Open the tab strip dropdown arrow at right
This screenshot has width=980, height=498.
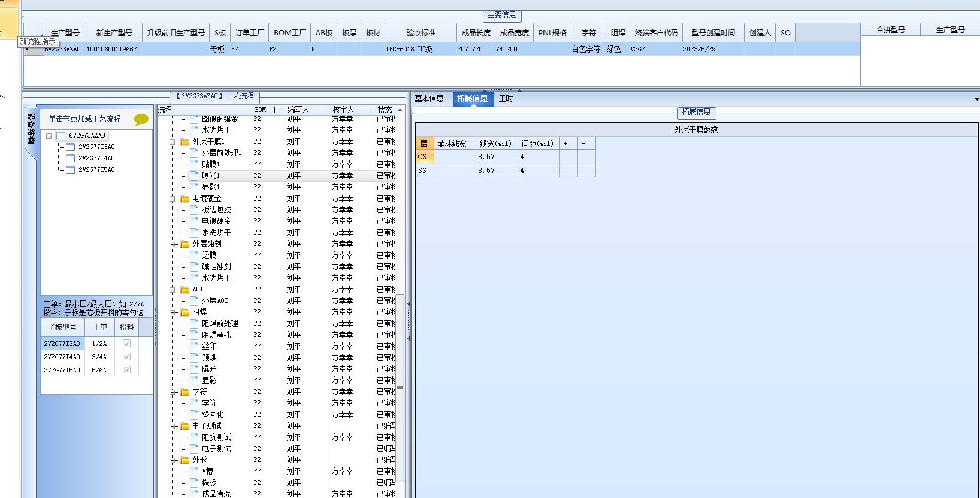(976, 99)
